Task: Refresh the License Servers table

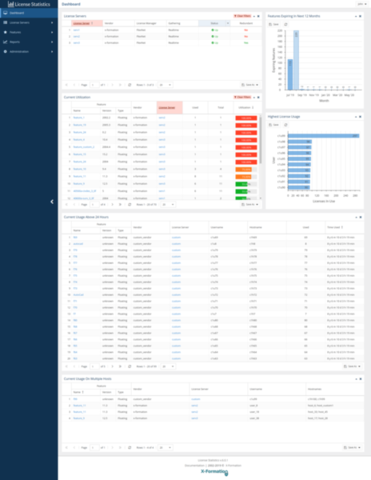Action: tap(130, 85)
